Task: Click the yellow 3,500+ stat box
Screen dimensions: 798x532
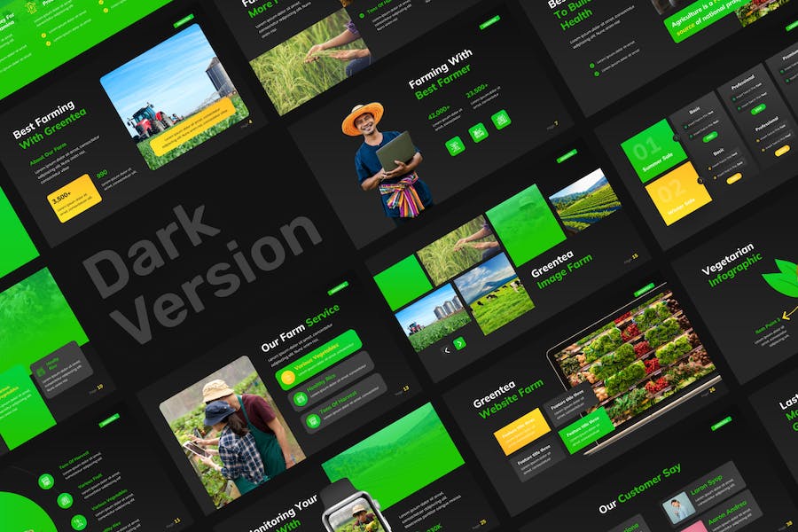Action: [74, 198]
